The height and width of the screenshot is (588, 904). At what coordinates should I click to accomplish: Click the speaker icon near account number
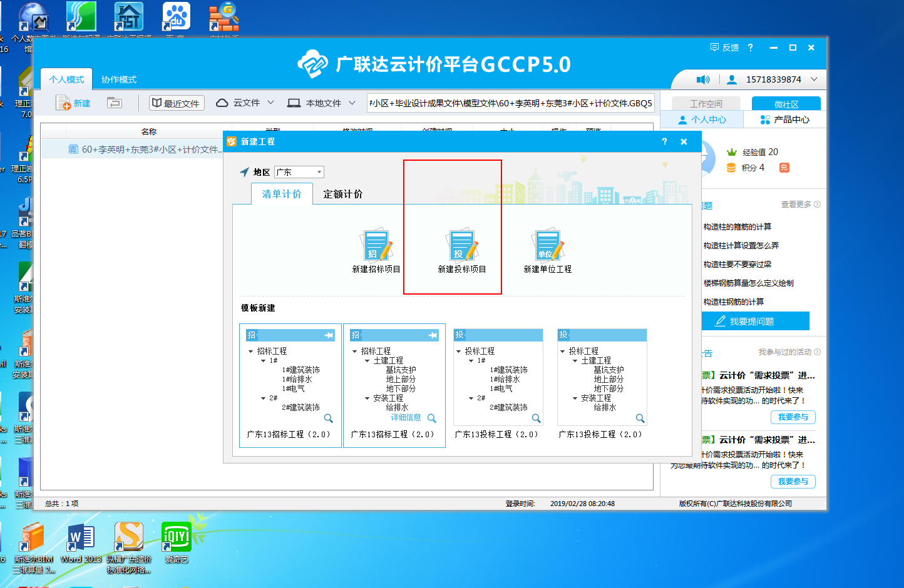click(x=703, y=79)
